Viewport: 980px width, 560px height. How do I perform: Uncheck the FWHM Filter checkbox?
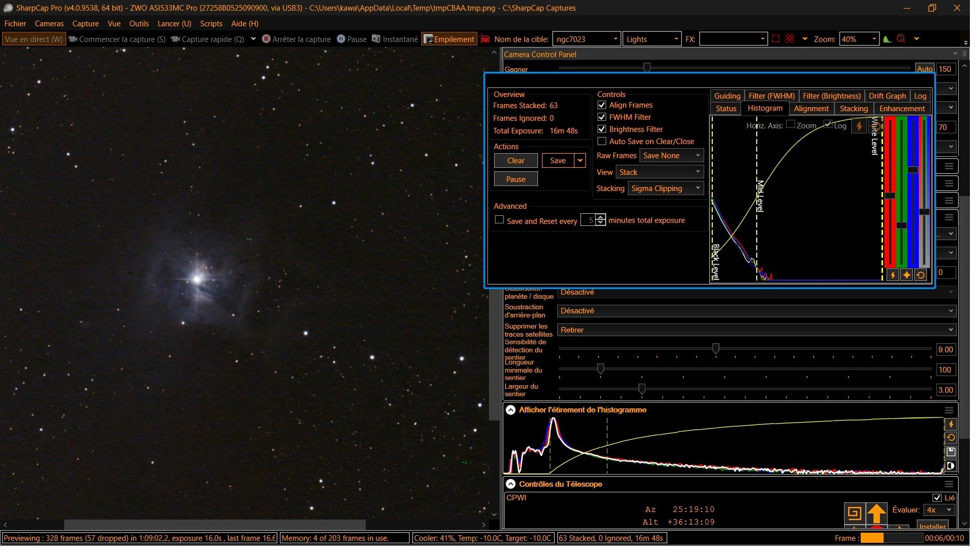click(602, 117)
